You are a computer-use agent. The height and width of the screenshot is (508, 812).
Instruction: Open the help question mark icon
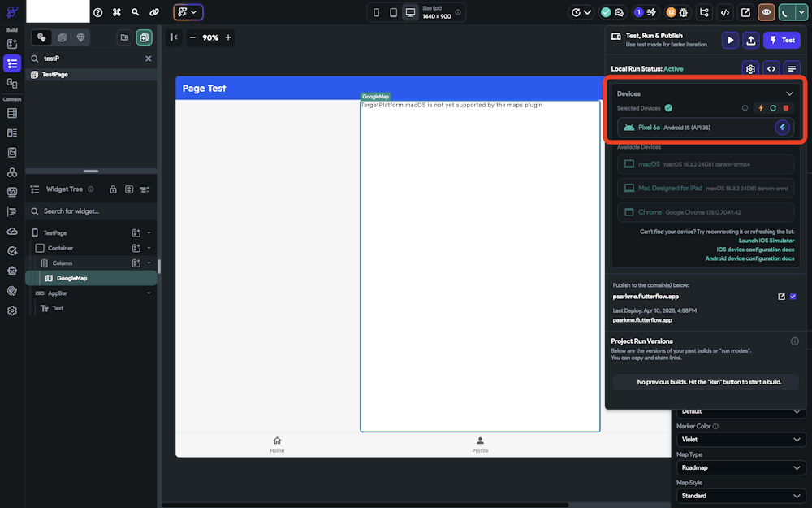[98, 12]
